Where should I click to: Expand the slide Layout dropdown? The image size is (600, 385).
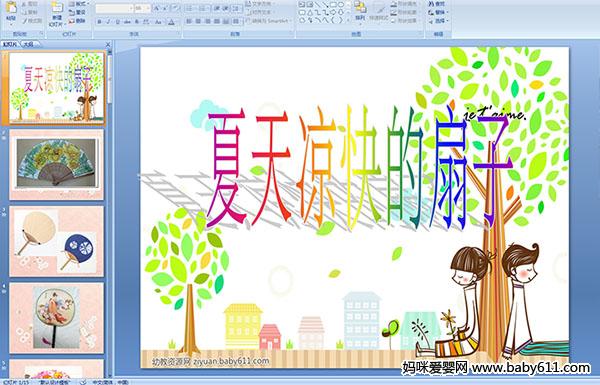click(x=78, y=4)
